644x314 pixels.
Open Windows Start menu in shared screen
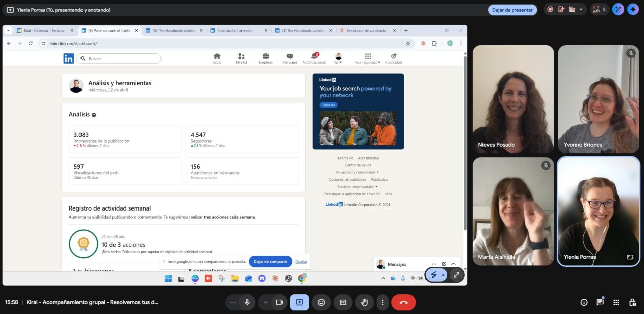point(168,278)
